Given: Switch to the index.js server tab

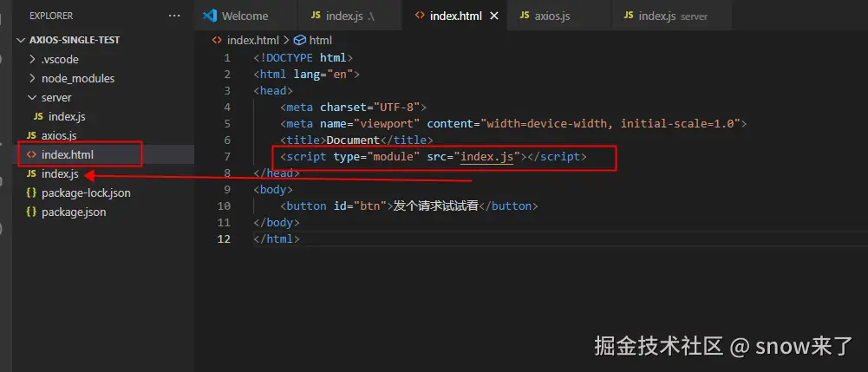Looking at the screenshot, I should pyautogui.click(x=672, y=16).
